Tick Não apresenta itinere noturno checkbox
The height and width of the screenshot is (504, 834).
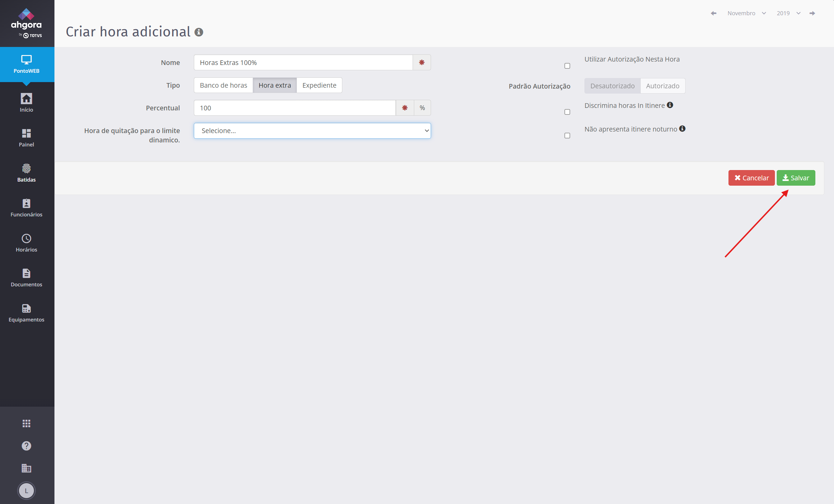tap(567, 136)
